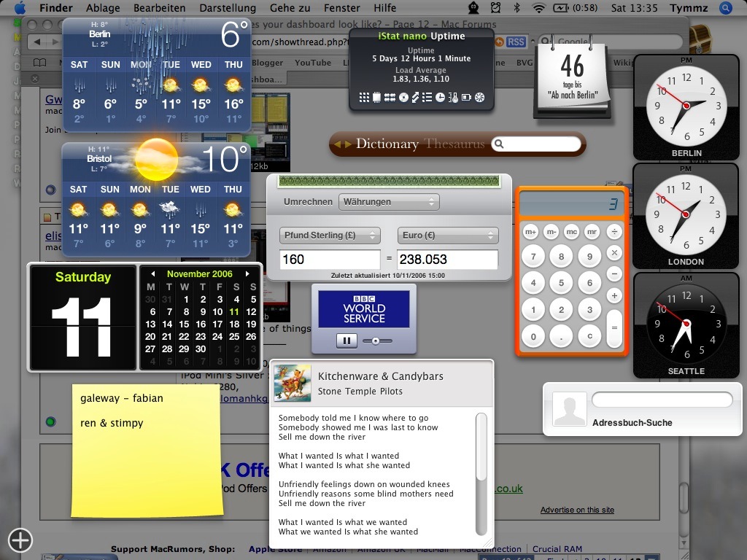Viewport: 747px width, 560px height.
Task: Click the Wi-Fi status icon in menu bar
Action: 539,8
